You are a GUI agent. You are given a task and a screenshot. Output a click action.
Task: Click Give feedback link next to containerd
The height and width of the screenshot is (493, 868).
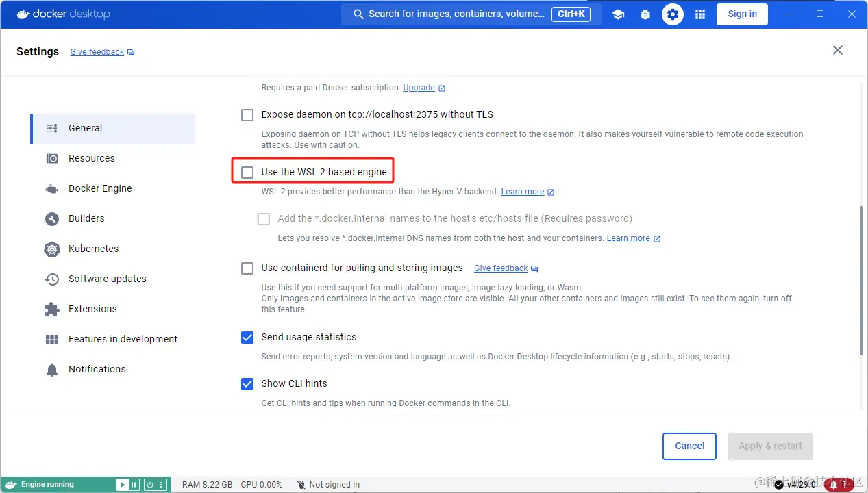point(506,268)
